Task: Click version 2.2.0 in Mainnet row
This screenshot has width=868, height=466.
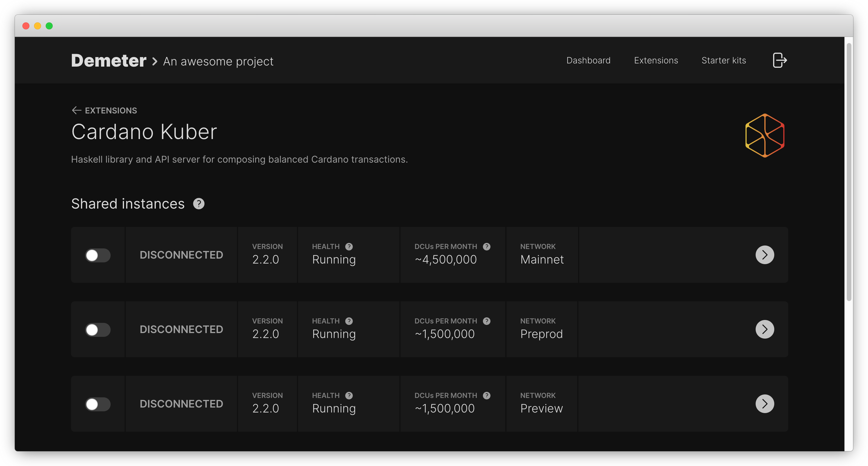Action: (265, 259)
